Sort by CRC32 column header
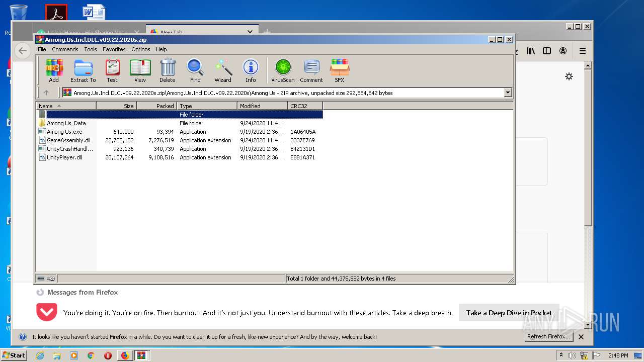 305,106
